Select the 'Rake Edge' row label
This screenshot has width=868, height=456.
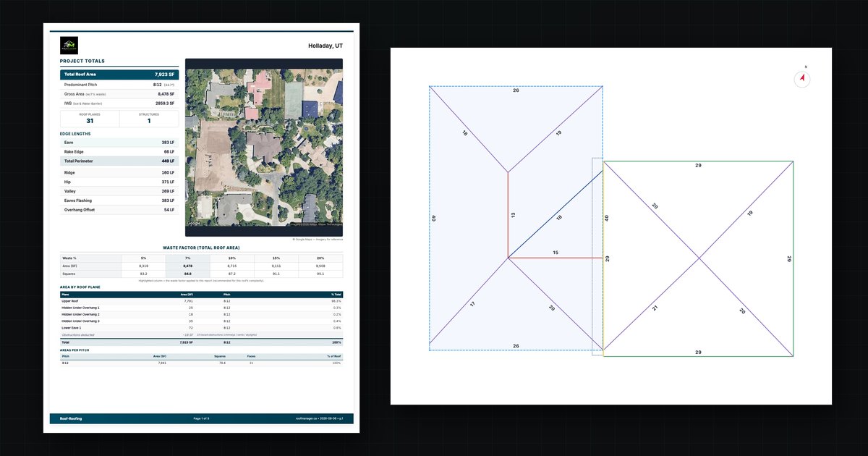[75, 152]
